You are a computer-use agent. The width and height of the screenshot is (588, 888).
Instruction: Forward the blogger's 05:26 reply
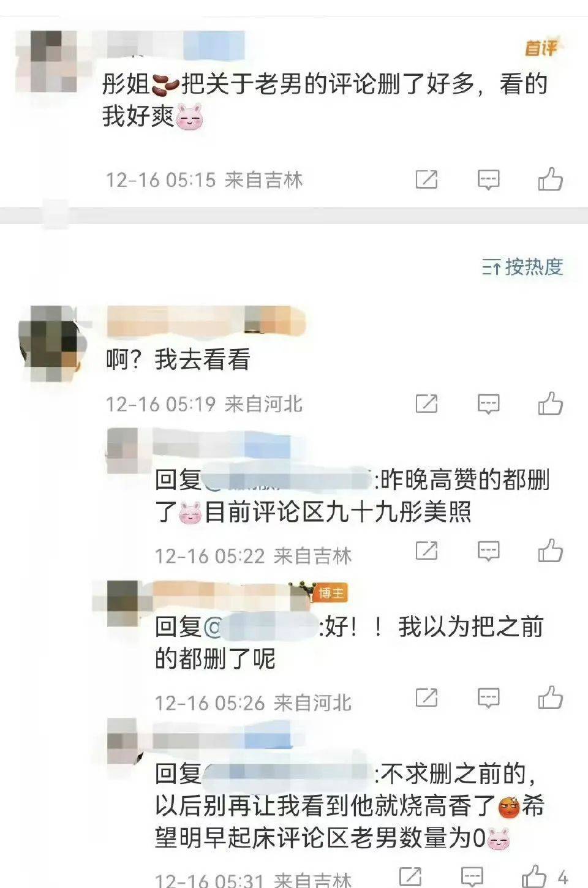click(427, 698)
